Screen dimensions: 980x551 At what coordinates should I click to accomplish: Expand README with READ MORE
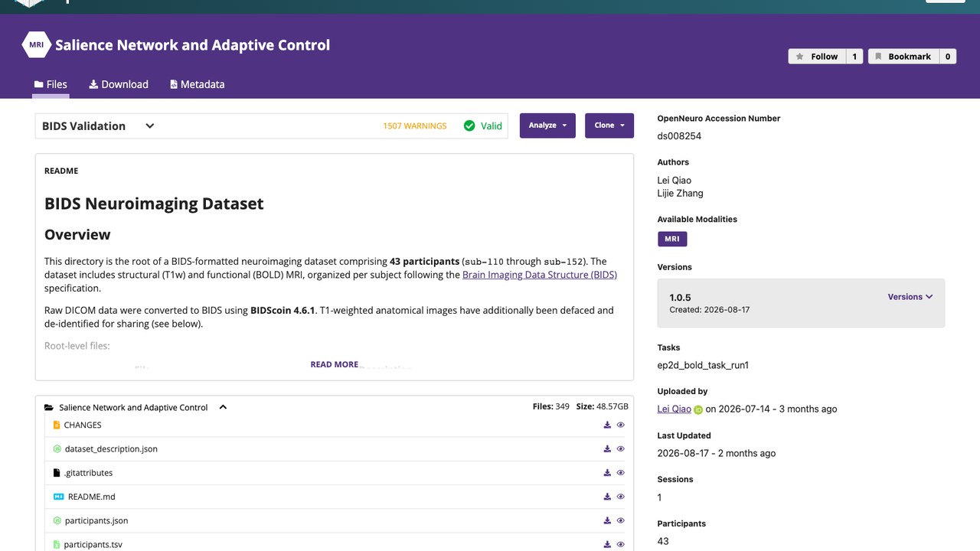tap(335, 364)
